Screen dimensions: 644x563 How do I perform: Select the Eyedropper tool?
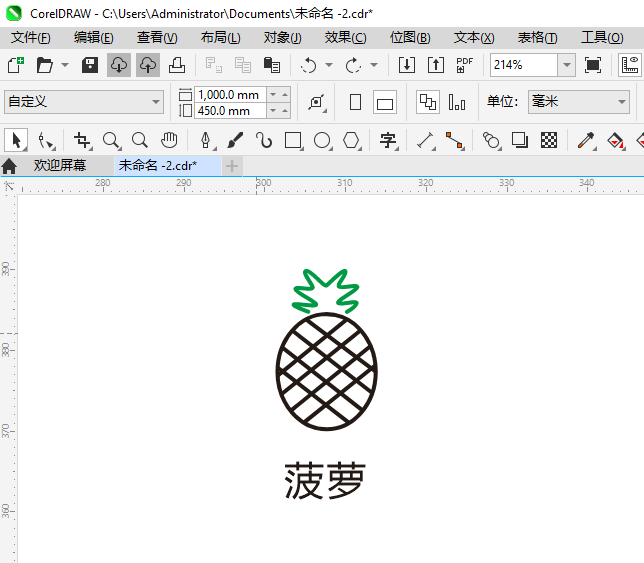586,140
